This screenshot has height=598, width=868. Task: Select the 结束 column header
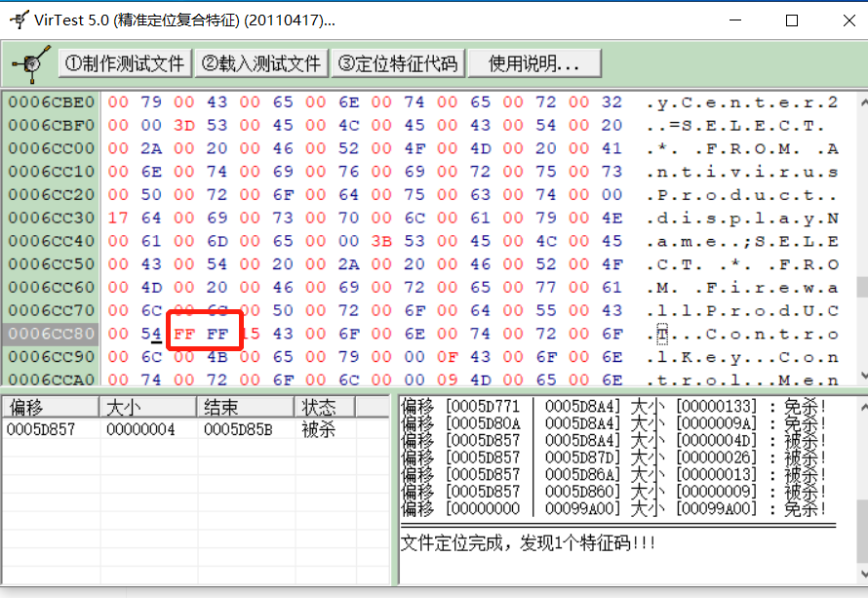[x=245, y=408]
